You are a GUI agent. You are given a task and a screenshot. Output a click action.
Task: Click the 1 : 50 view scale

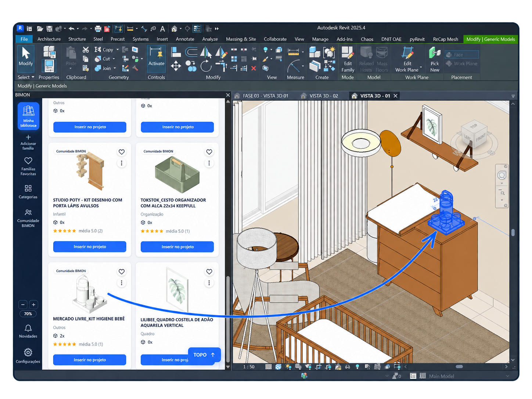coord(249,367)
